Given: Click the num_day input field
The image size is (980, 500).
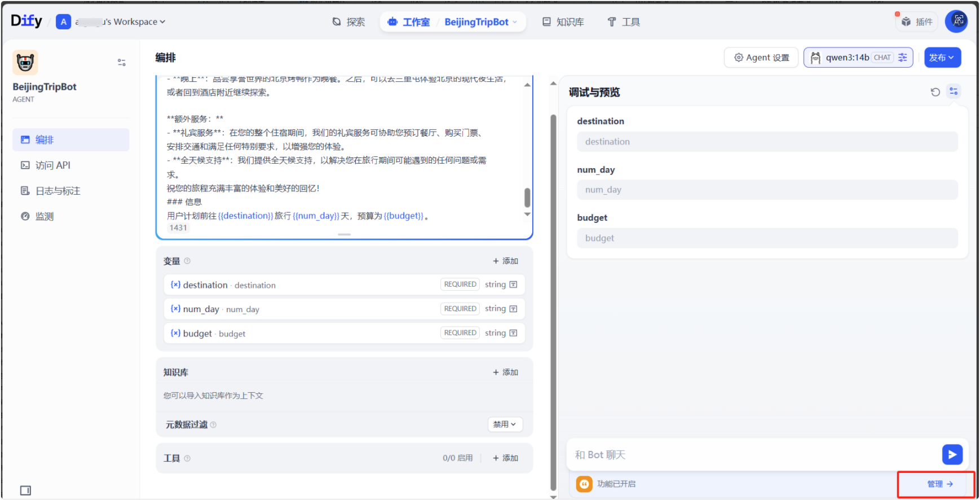Looking at the screenshot, I should 767,190.
